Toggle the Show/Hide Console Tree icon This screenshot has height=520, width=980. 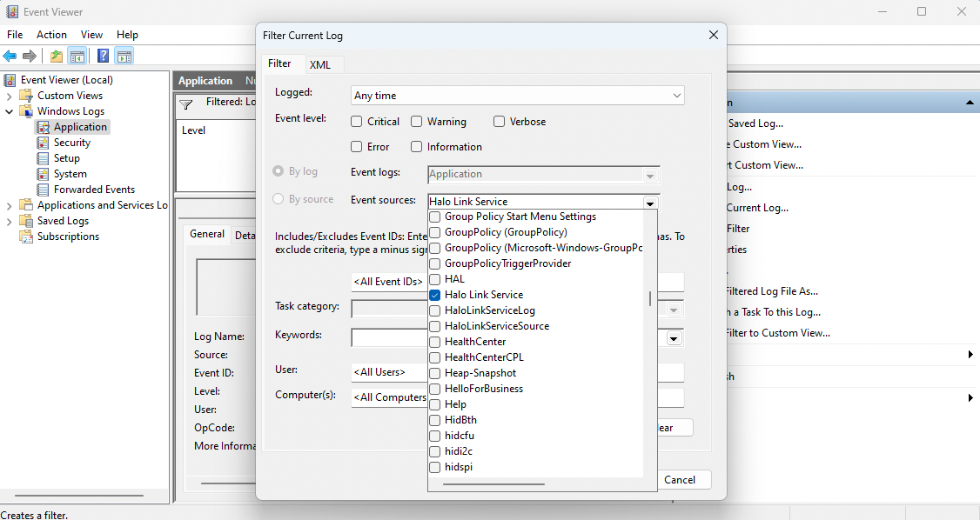click(77, 57)
